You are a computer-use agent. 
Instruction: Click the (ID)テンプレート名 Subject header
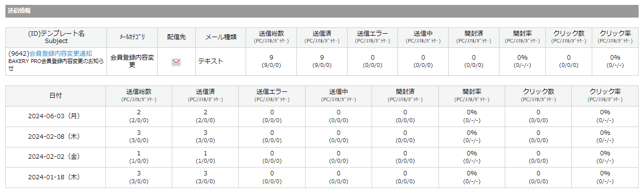tap(56, 37)
